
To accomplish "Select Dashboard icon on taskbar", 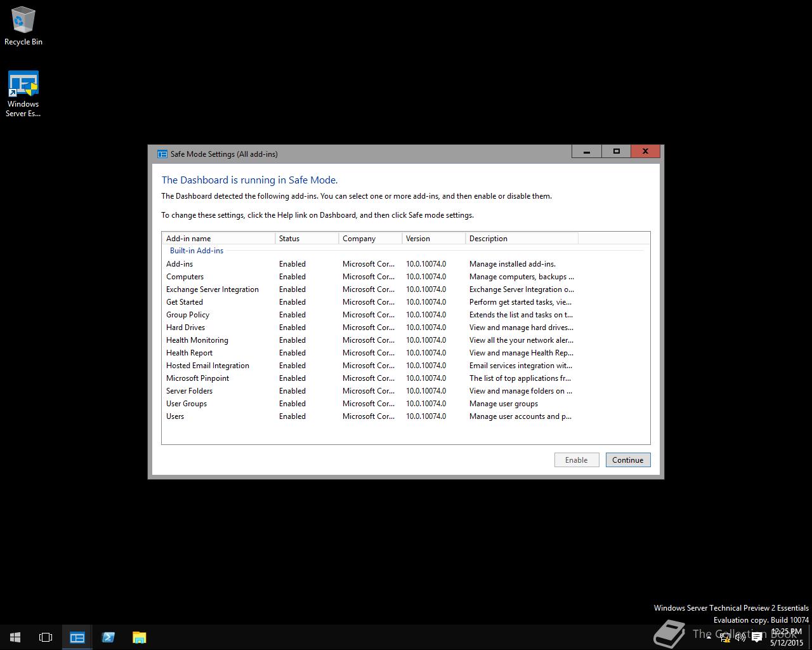I will 77,637.
